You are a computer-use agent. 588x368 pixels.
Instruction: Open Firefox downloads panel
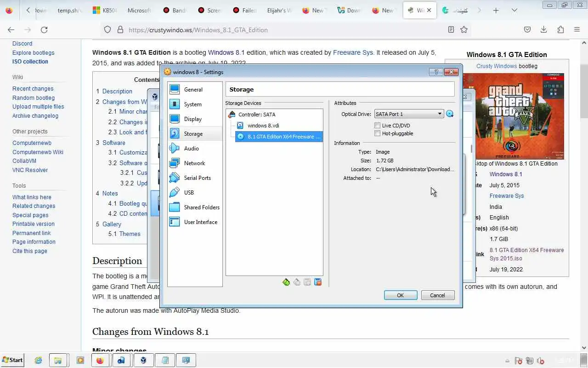[x=543, y=29]
